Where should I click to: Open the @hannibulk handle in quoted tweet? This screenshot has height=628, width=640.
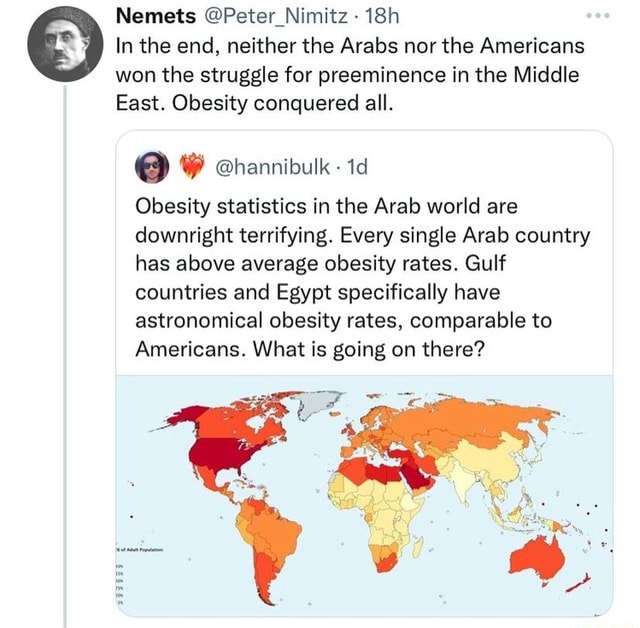tap(271, 166)
